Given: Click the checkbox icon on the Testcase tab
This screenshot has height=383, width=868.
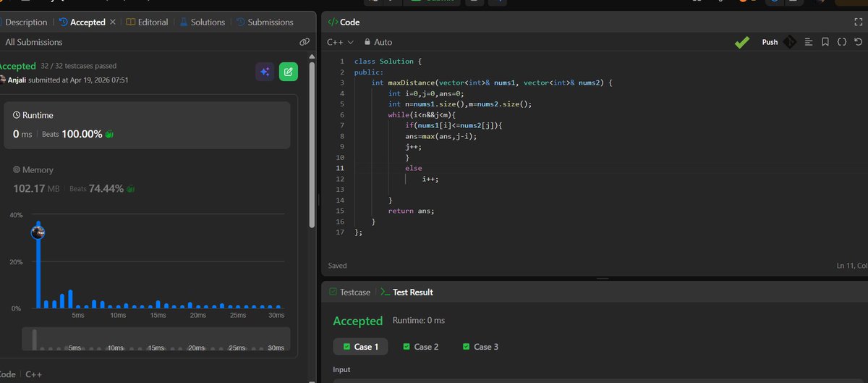Looking at the screenshot, I should tap(333, 292).
